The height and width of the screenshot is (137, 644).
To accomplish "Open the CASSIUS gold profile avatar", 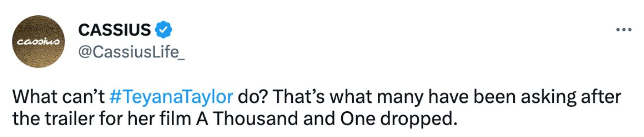I will coord(39,41).
